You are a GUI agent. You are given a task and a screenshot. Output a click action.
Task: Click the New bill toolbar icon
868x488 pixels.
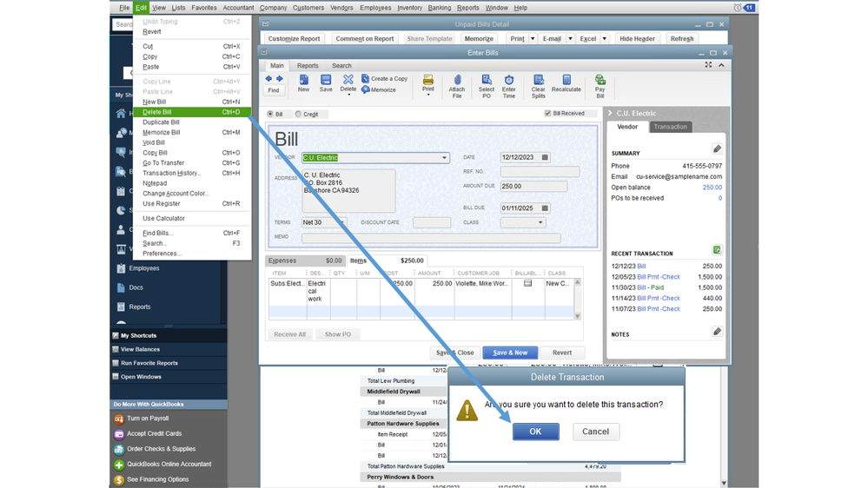(x=303, y=80)
